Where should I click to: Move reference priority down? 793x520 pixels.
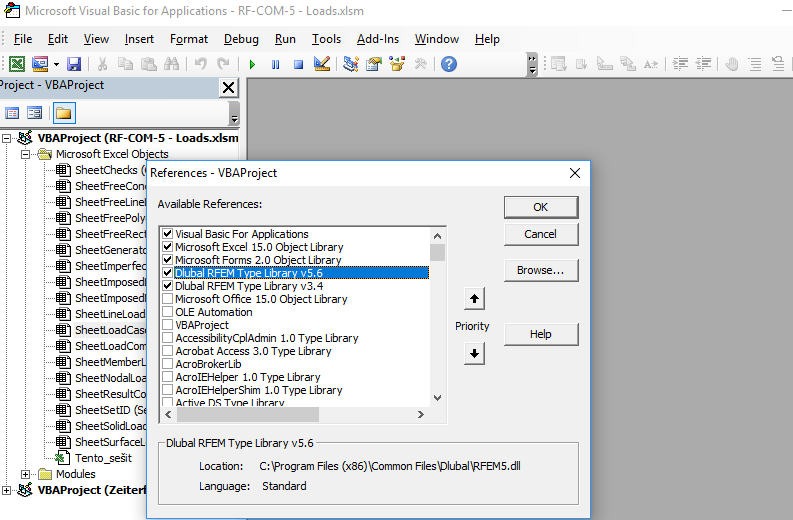474,353
